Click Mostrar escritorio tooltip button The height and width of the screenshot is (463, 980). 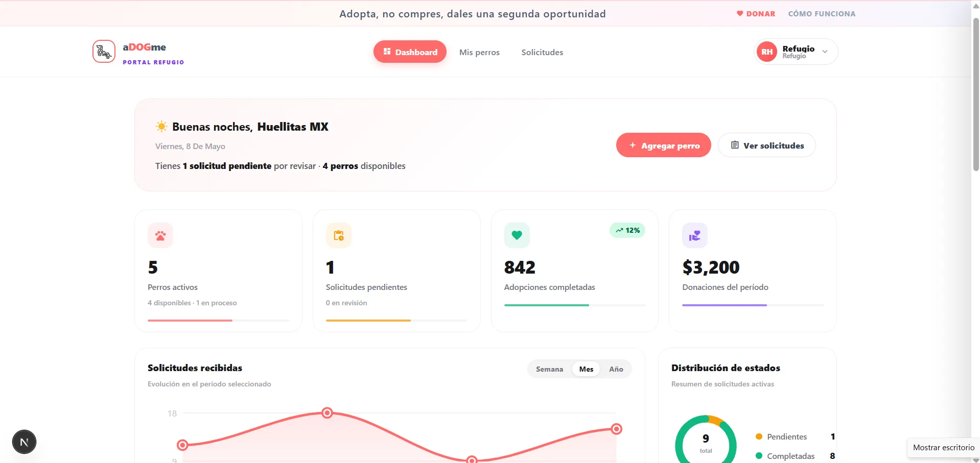(x=944, y=448)
